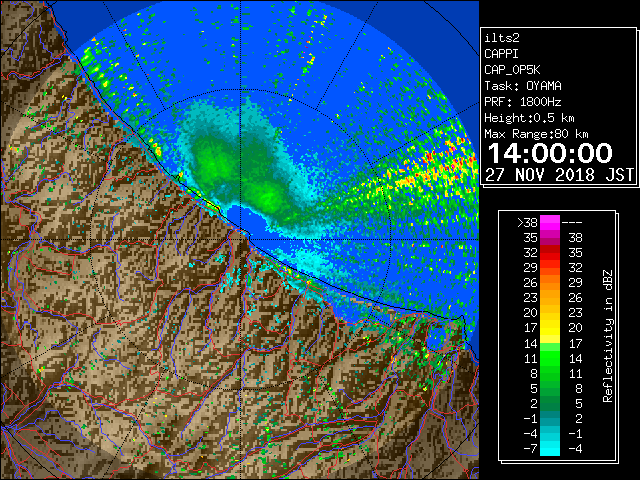Click the '-7' label at legend bottom

click(530, 449)
